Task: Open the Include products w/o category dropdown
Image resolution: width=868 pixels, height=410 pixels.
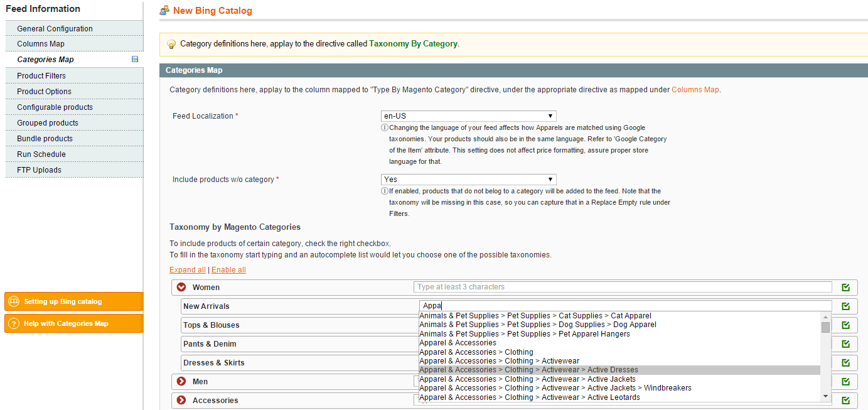Action: [x=468, y=180]
